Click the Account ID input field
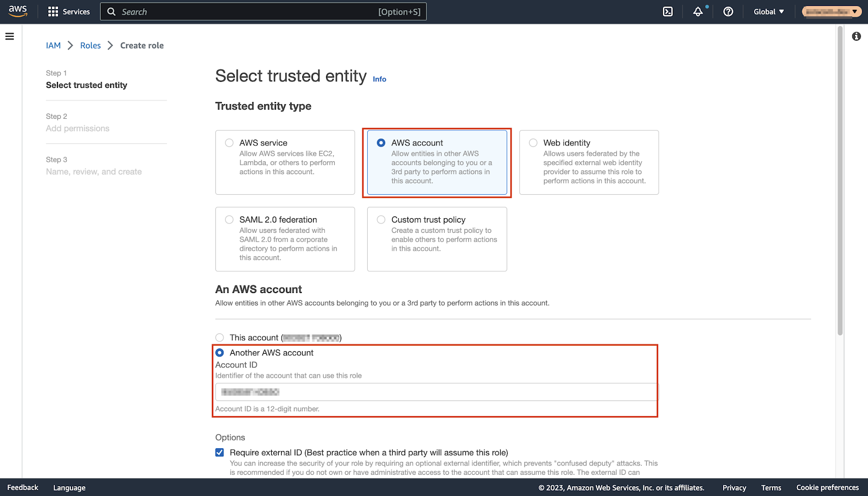Image resolution: width=868 pixels, height=496 pixels. [x=436, y=392]
